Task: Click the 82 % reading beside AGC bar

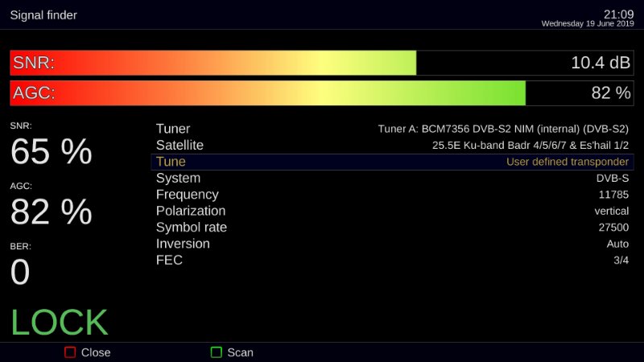Action: [x=611, y=93]
